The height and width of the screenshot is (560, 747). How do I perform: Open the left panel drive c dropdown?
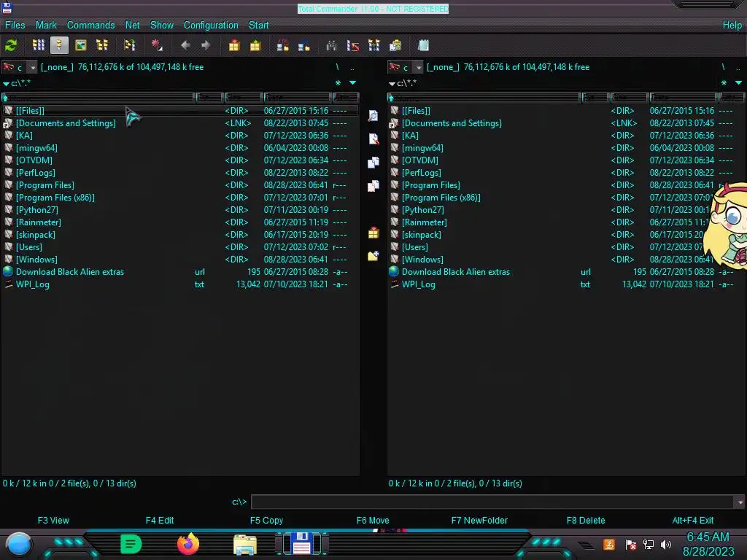32,68
